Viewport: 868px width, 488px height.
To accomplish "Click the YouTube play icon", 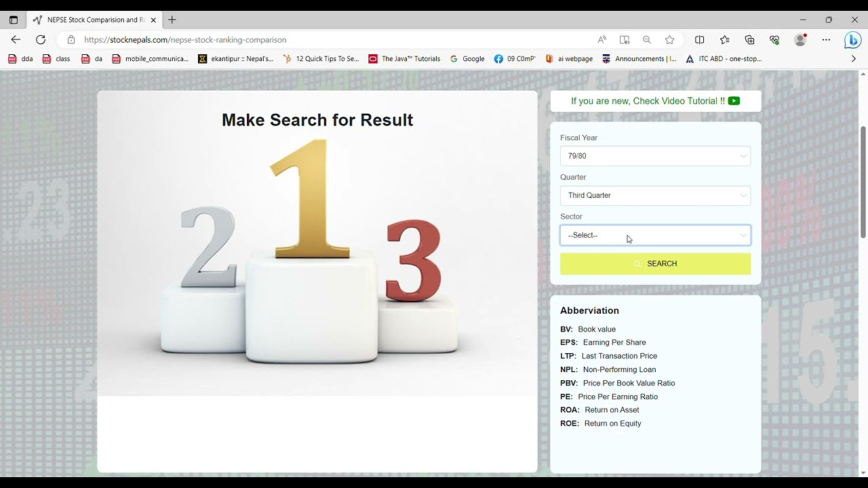I will [x=734, y=101].
